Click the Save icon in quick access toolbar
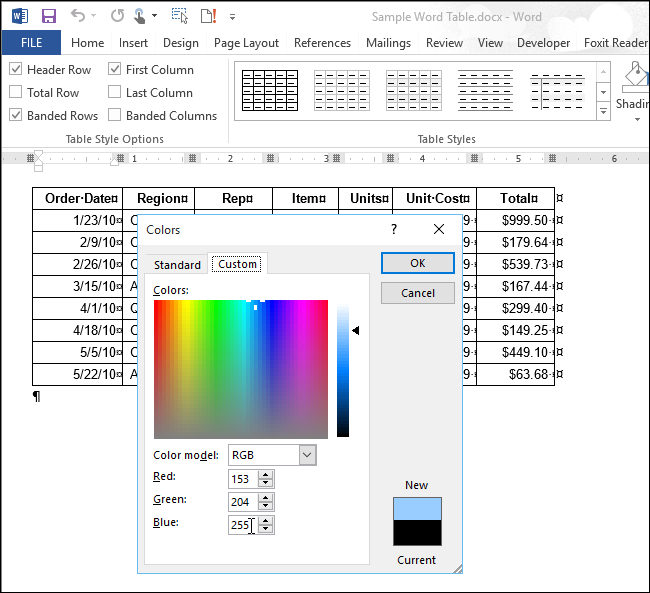The height and width of the screenshot is (593, 650). 48,17
